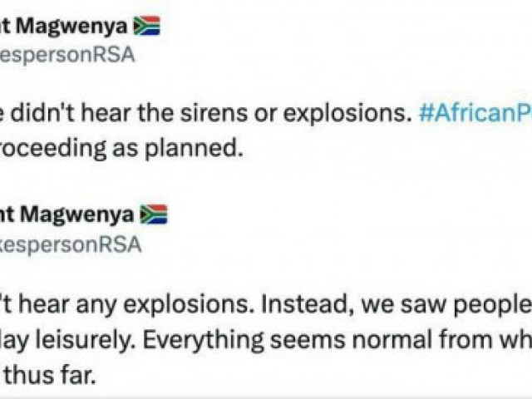Open the #AfricanP hashtag link
The width and height of the screenshot is (532, 399).
[x=475, y=114]
